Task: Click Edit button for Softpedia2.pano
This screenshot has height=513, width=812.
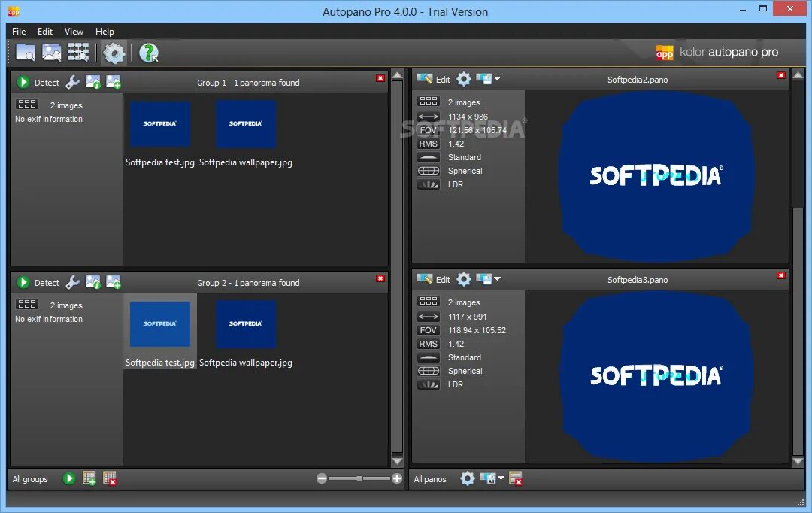Action: tap(434, 79)
